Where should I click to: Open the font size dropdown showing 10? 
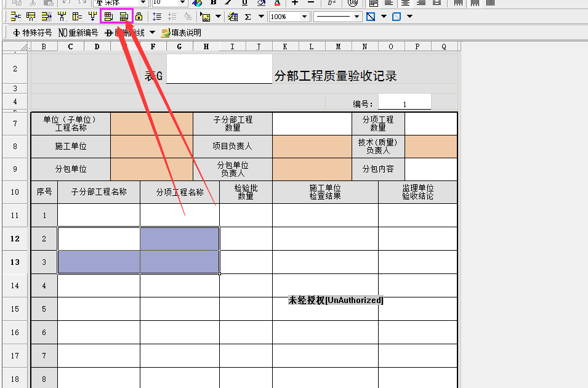pyautogui.click(x=183, y=2)
